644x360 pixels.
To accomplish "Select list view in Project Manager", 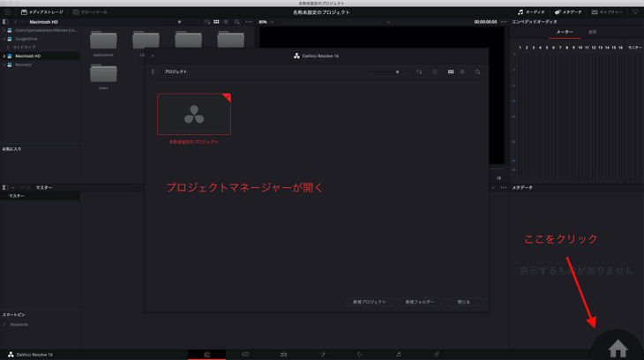I will [x=462, y=72].
